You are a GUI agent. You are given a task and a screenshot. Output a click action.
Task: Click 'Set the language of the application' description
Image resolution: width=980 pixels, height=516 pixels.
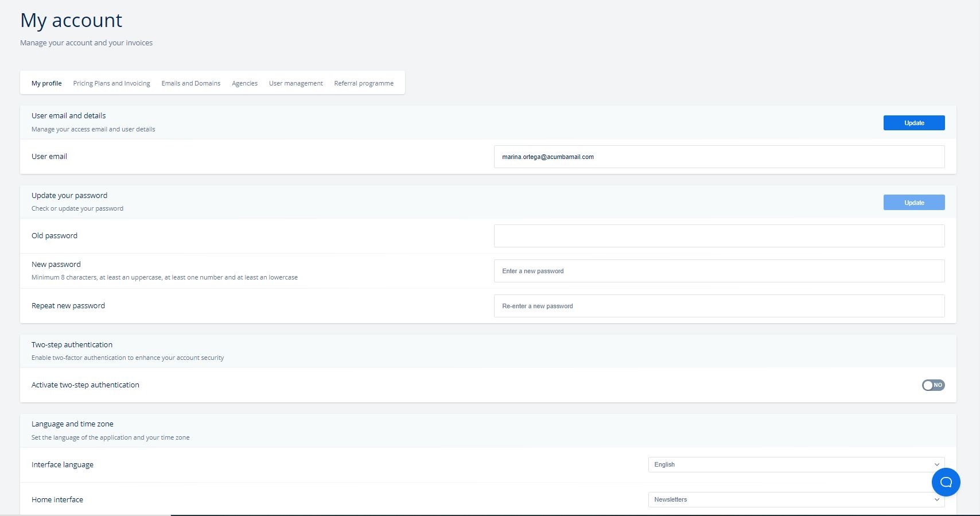110,437
